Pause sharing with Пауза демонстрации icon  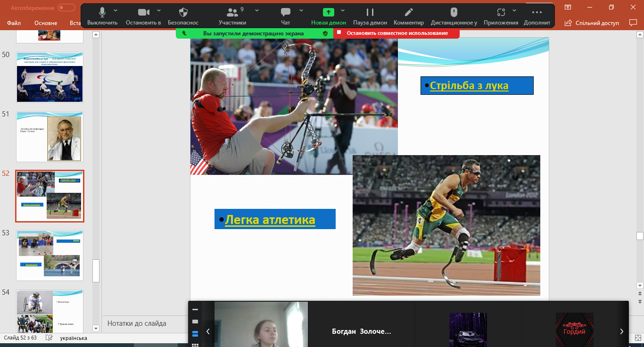click(x=370, y=13)
